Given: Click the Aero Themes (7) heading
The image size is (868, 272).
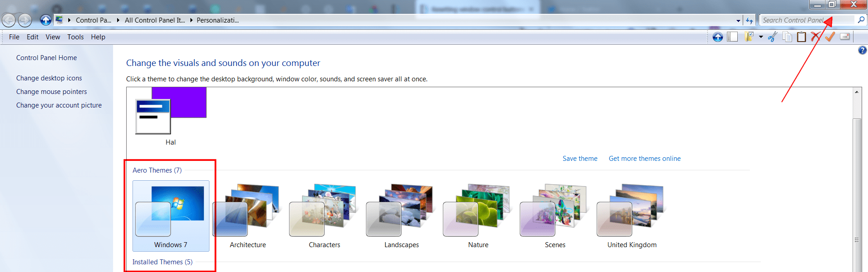Looking at the screenshot, I should point(157,170).
